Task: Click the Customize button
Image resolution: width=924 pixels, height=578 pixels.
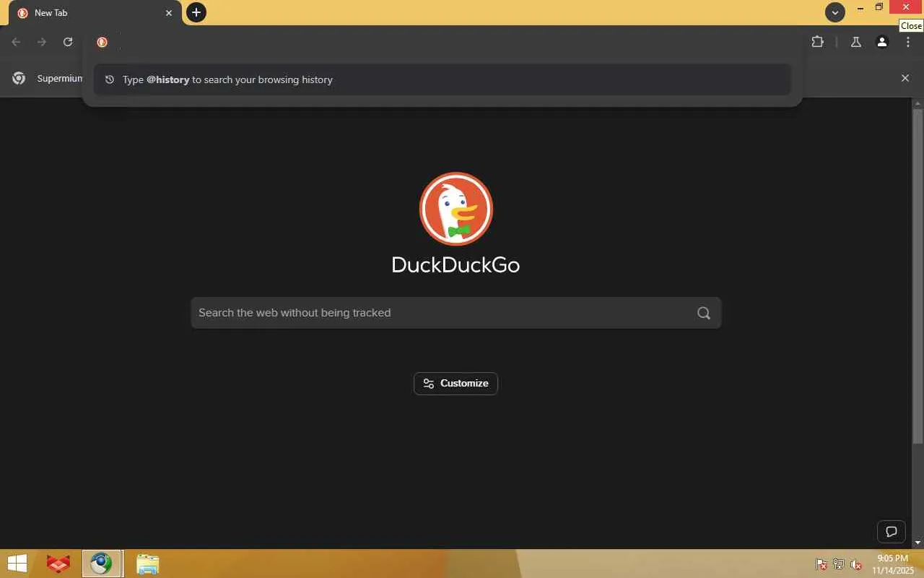Action: click(456, 384)
